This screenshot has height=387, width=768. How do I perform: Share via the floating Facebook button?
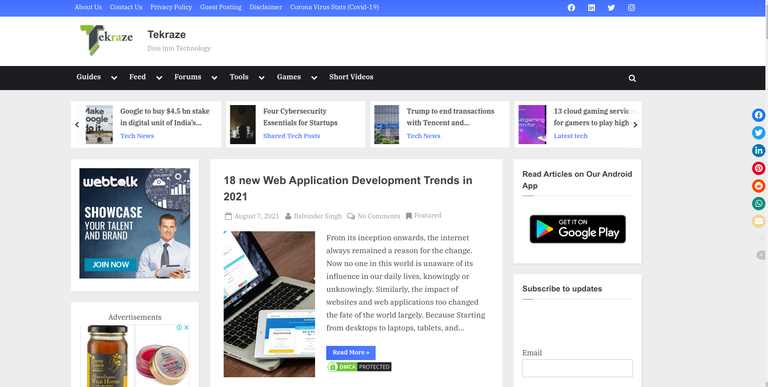(759, 115)
